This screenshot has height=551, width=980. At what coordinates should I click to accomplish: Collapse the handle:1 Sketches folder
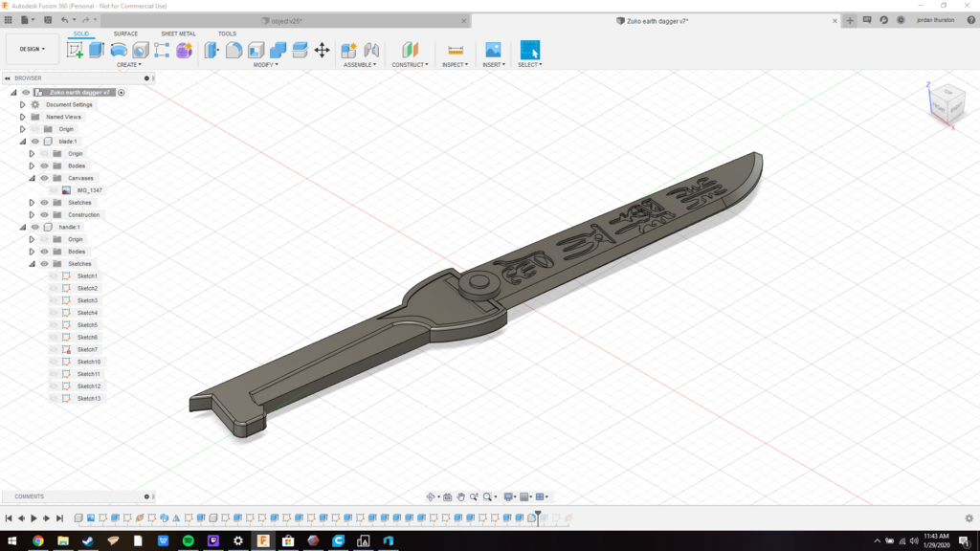pyautogui.click(x=32, y=263)
